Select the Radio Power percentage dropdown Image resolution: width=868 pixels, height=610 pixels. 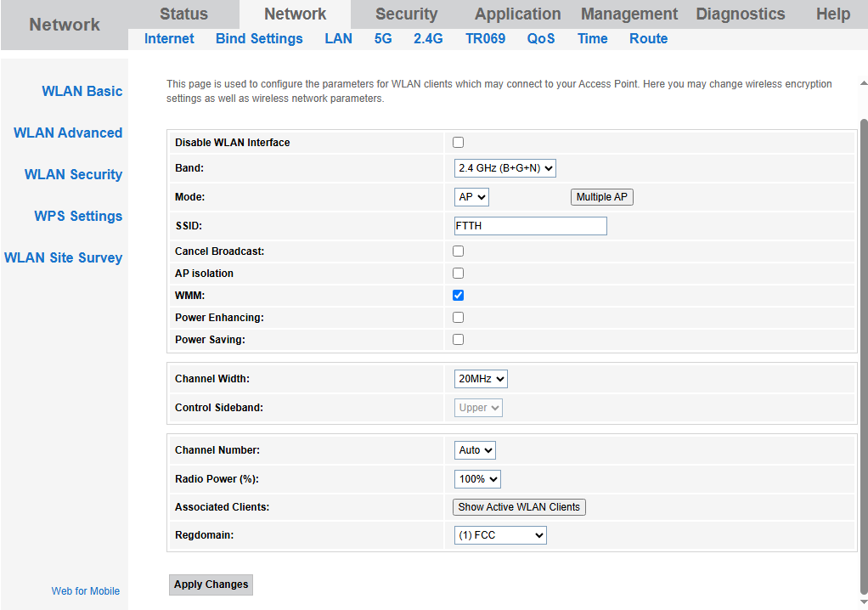pos(477,479)
